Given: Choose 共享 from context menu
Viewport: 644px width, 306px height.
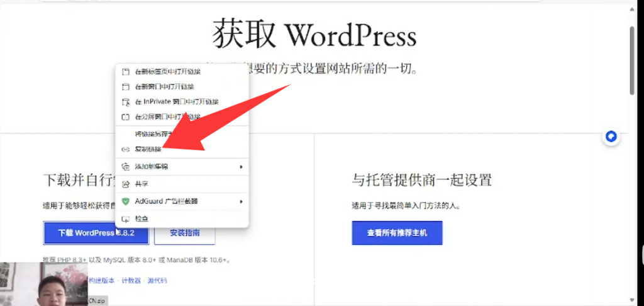Looking at the screenshot, I should [182, 184].
